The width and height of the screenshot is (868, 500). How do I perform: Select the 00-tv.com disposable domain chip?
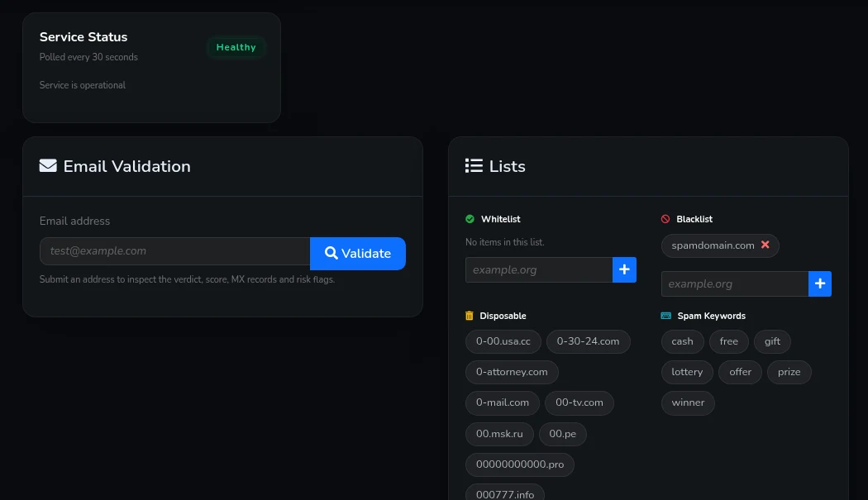(579, 402)
